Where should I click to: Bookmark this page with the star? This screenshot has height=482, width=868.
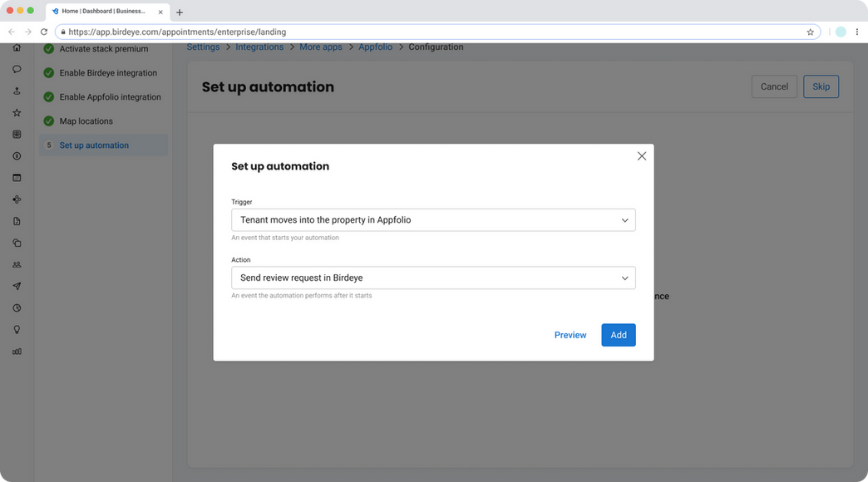coord(810,32)
